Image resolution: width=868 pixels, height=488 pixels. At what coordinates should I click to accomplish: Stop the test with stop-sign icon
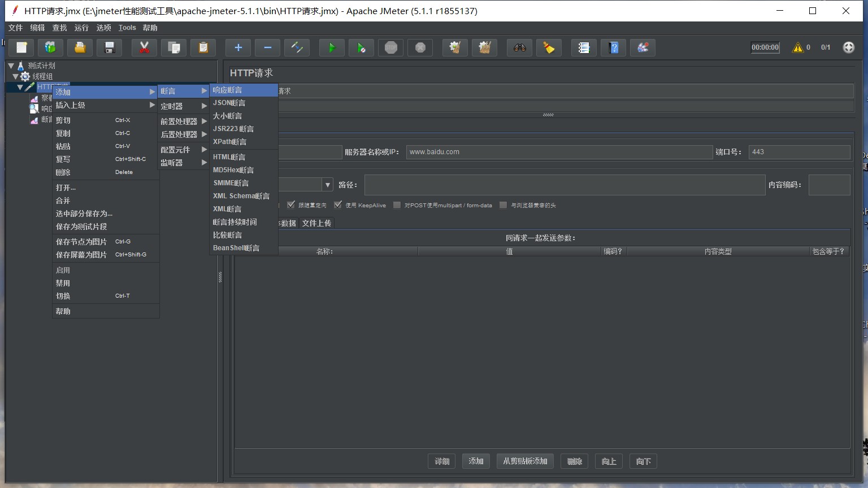390,48
